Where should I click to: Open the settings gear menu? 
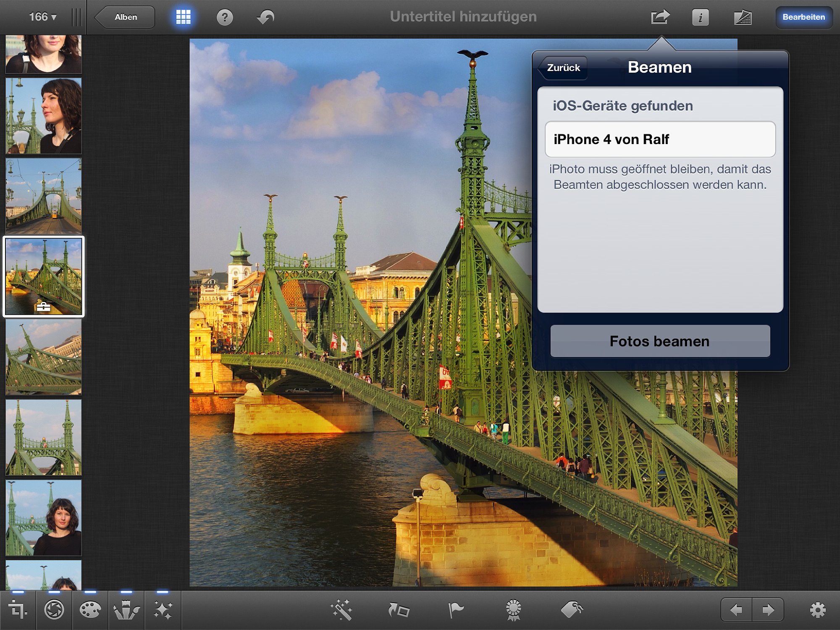[817, 610]
